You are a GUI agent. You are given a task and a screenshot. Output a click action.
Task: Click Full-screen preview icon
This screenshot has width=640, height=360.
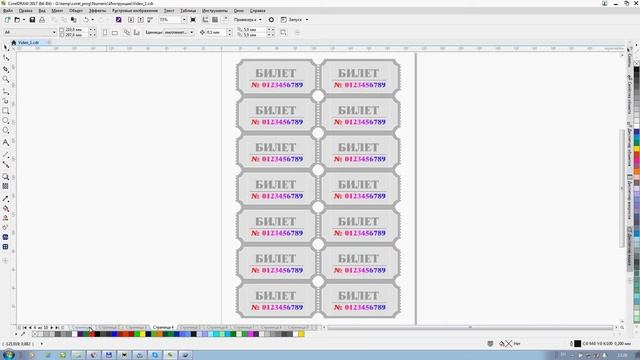pos(193,20)
